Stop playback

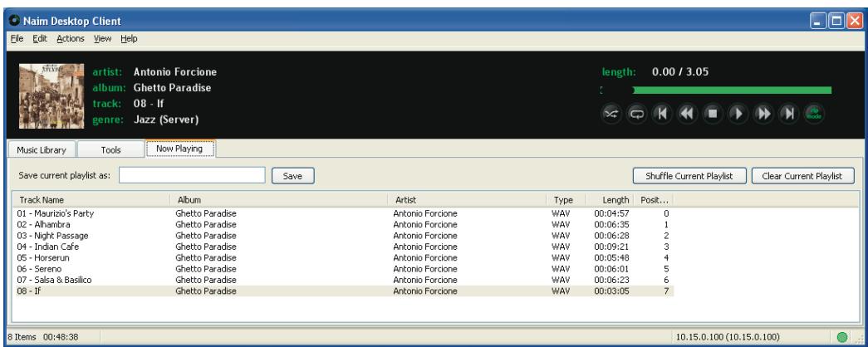[x=713, y=114]
